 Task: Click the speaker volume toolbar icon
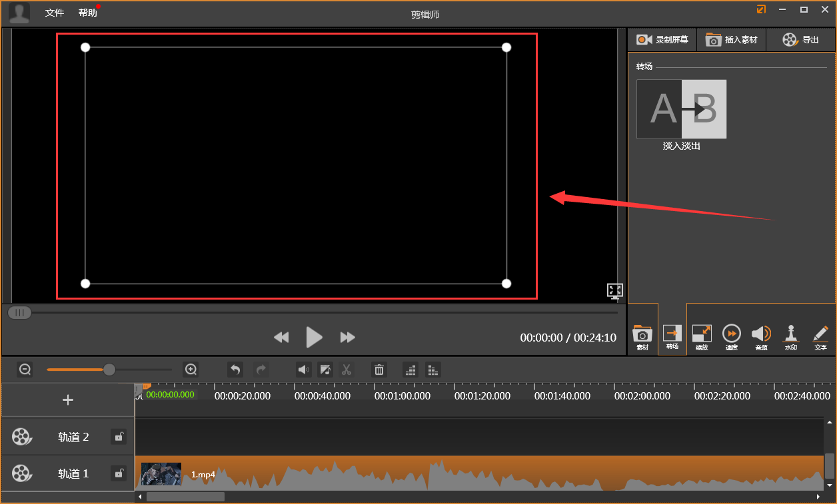304,370
